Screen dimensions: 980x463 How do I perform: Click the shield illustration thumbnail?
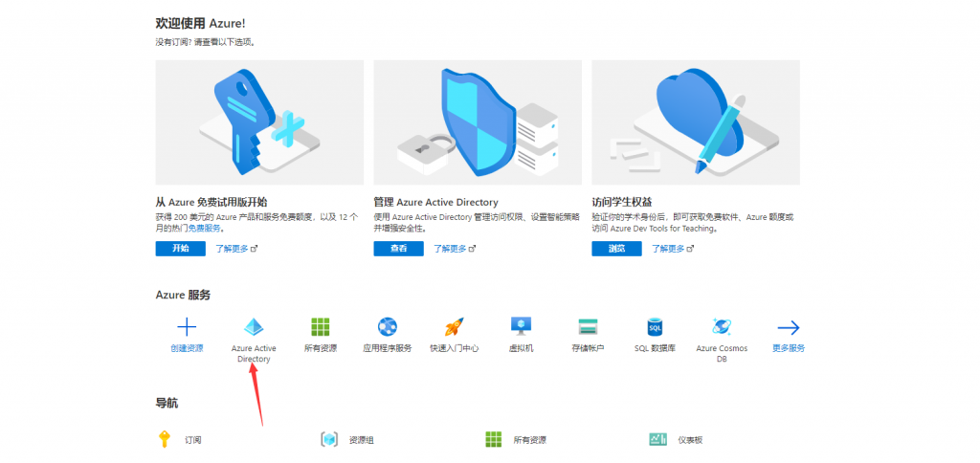tap(478, 122)
